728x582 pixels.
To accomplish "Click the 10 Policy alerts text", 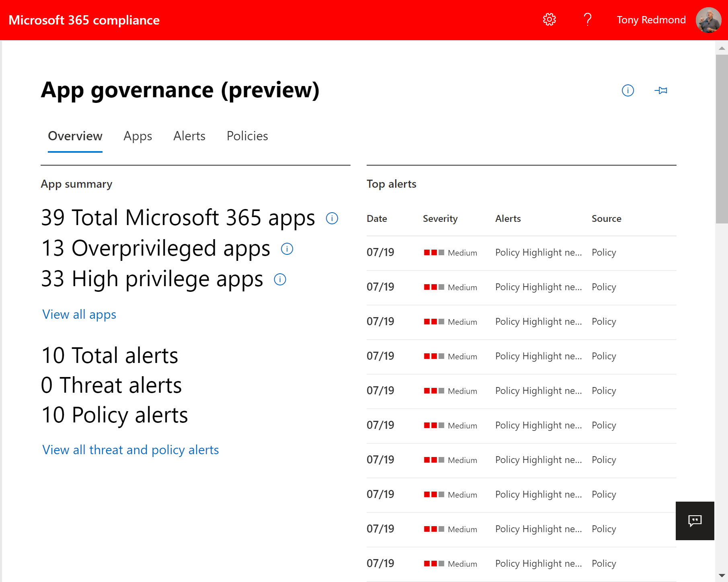I will [x=115, y=415].
